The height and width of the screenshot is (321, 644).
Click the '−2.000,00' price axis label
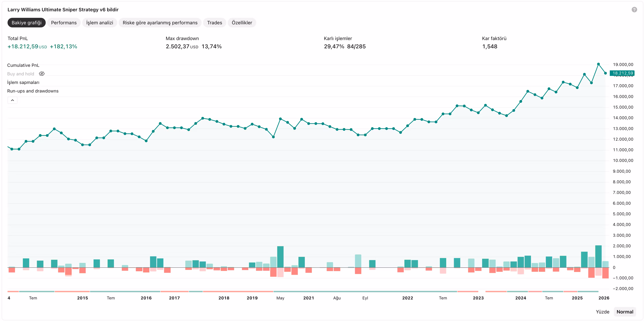point(623,289)
